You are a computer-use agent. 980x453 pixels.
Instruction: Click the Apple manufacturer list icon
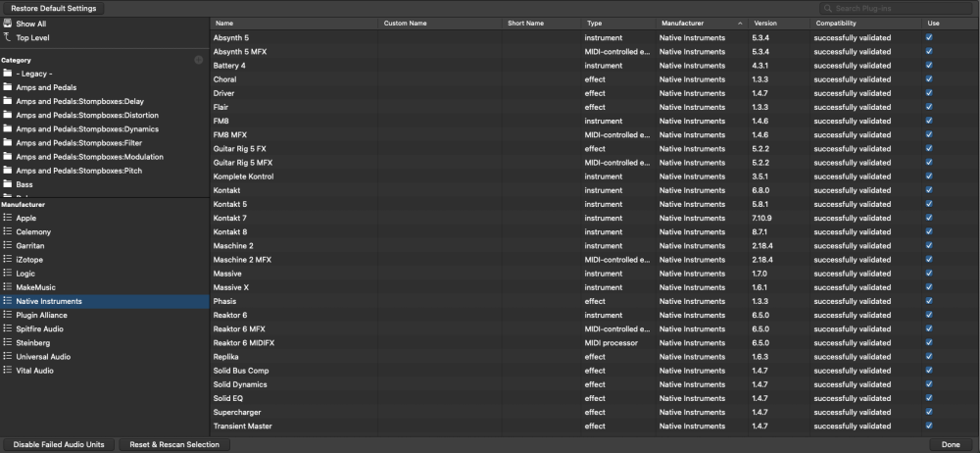pos(8,218)
